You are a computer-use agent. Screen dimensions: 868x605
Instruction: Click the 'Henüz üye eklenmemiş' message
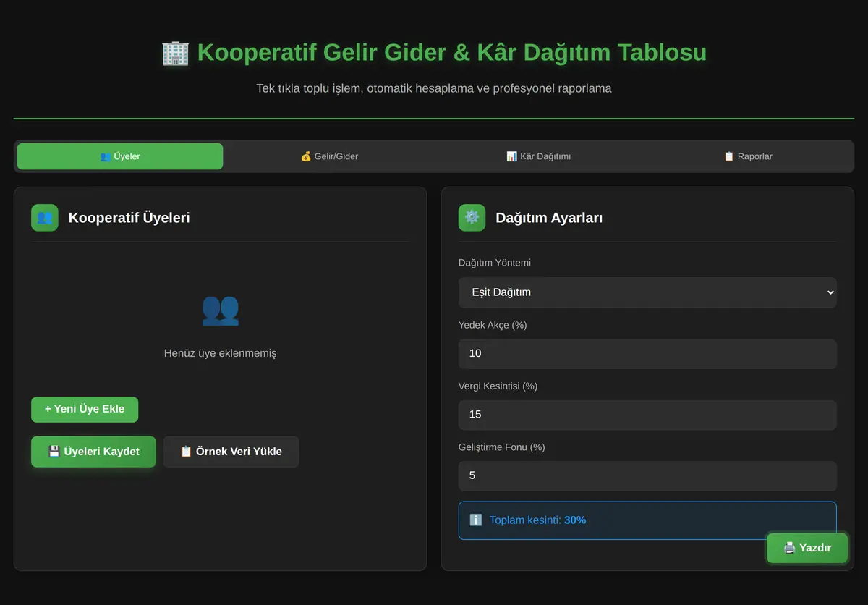[x=220, y=353]
